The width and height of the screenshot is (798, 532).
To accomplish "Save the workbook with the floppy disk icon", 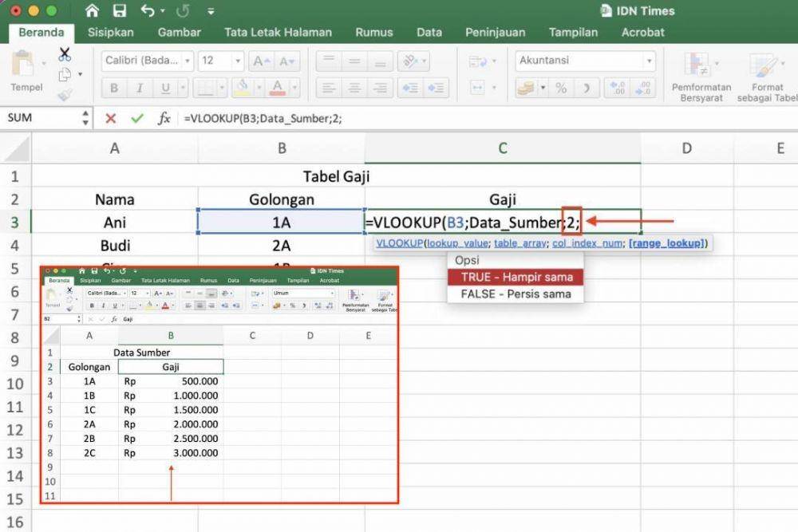I will pyautogui.click(x=120, y=10).
